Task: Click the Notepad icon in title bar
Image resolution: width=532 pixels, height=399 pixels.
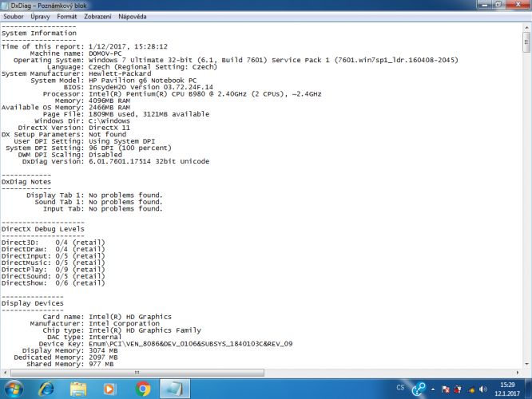Action: [5, 5]
